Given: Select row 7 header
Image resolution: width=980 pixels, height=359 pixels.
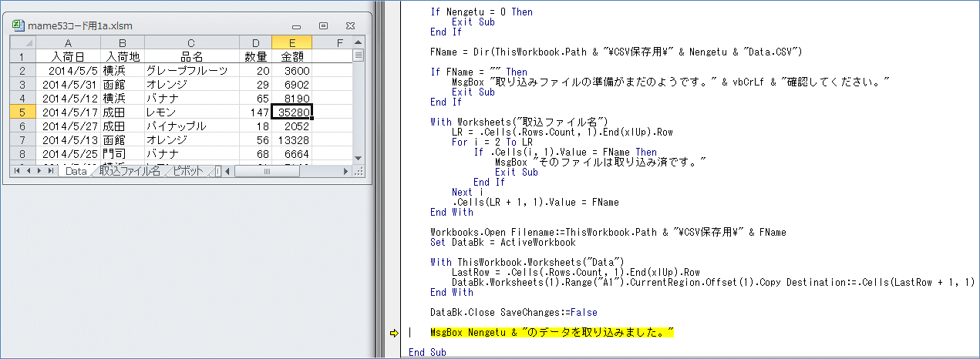Looking at the screenshot, I should tap(22, 139).
